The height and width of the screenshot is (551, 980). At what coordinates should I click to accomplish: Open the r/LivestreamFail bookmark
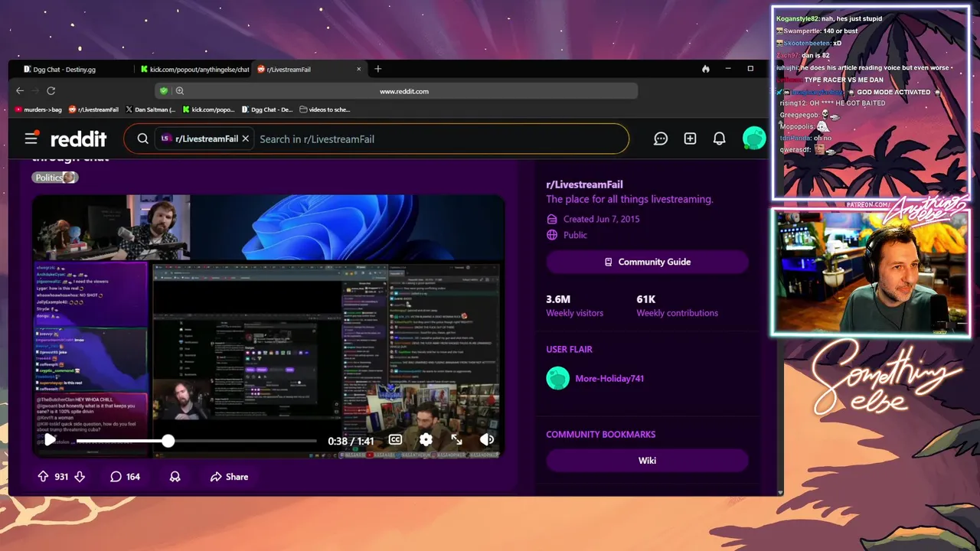pyautogui.click(x=93, y=109)
